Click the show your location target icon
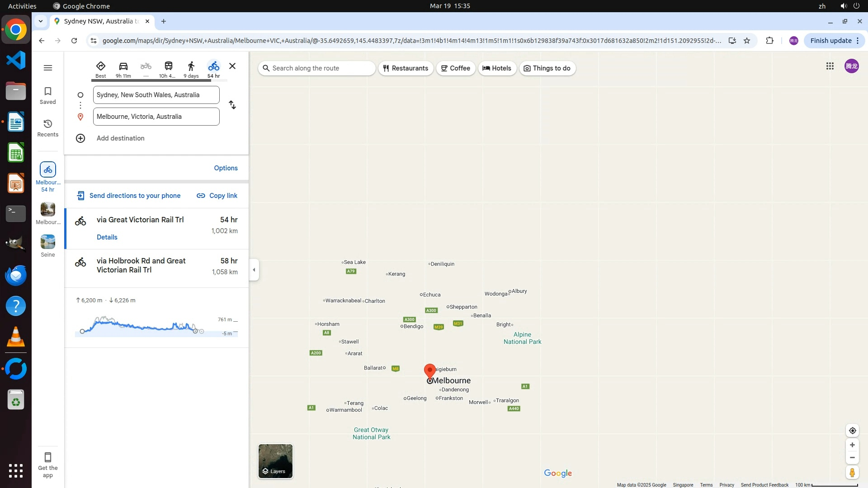 (x=852, y=431)
